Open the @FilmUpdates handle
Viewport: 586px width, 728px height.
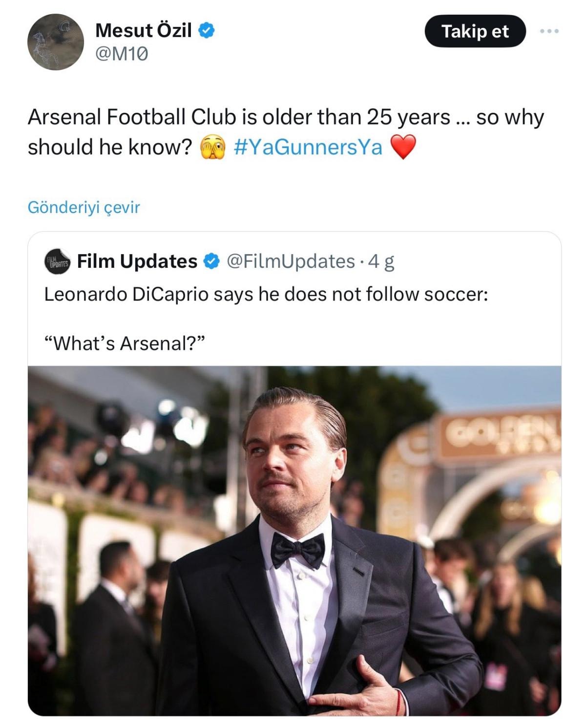click(x=291, y=261)
